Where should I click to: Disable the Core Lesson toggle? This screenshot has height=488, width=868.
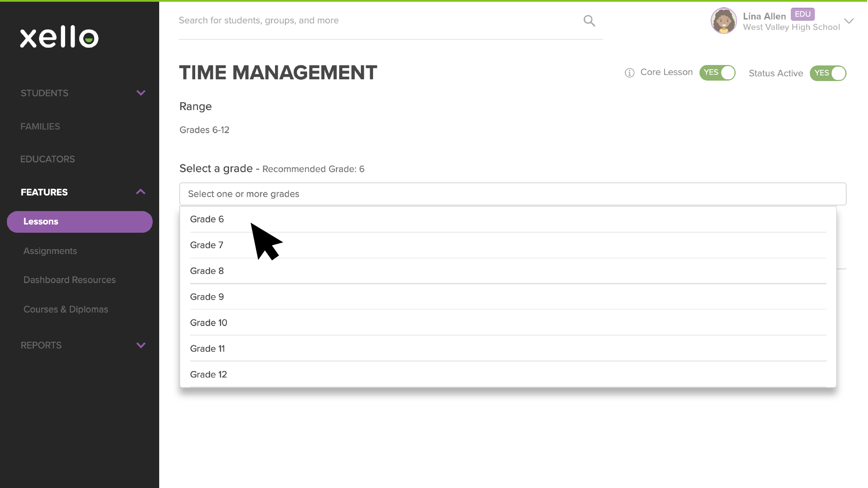point(717,72)
